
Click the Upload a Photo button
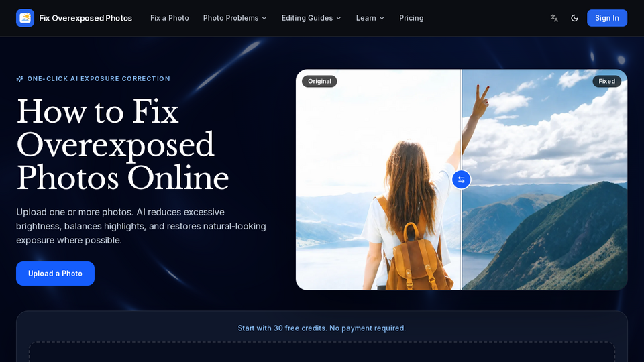click(x=56, y=274)
